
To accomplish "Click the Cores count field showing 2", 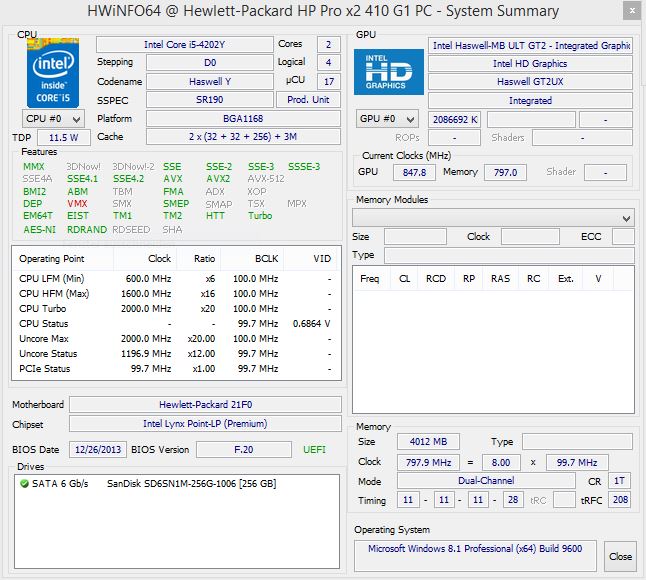I will point(328,44).
